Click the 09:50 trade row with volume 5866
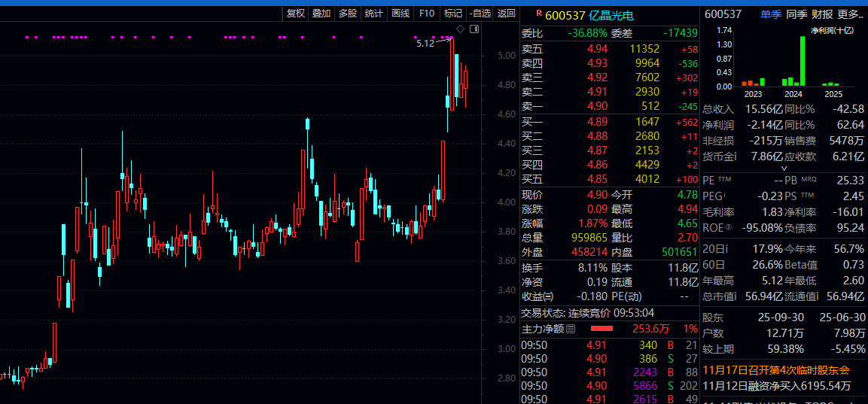 (x=610, y=386)
